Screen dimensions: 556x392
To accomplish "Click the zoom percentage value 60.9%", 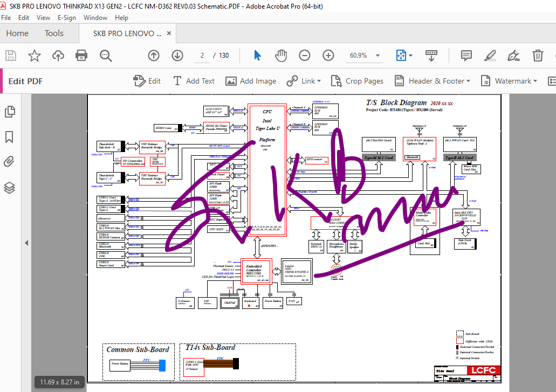I will [358, 56].
